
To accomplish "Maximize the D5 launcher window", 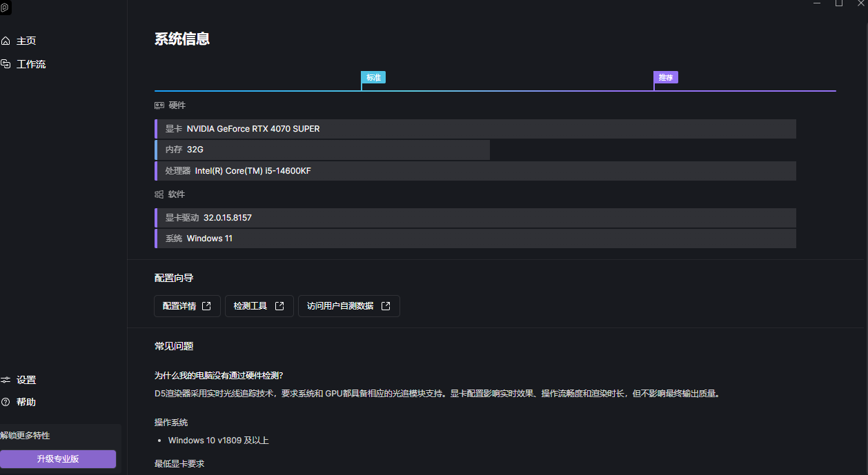I will (x=839, y=3).
